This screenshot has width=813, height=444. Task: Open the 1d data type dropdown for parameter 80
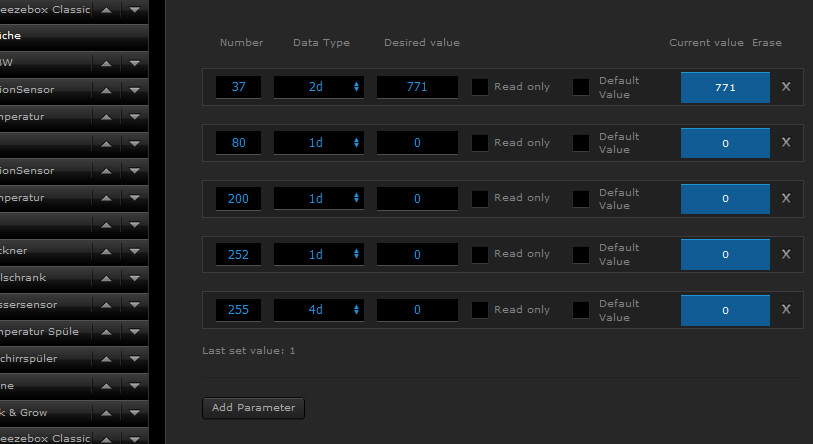tap(319, 143)
